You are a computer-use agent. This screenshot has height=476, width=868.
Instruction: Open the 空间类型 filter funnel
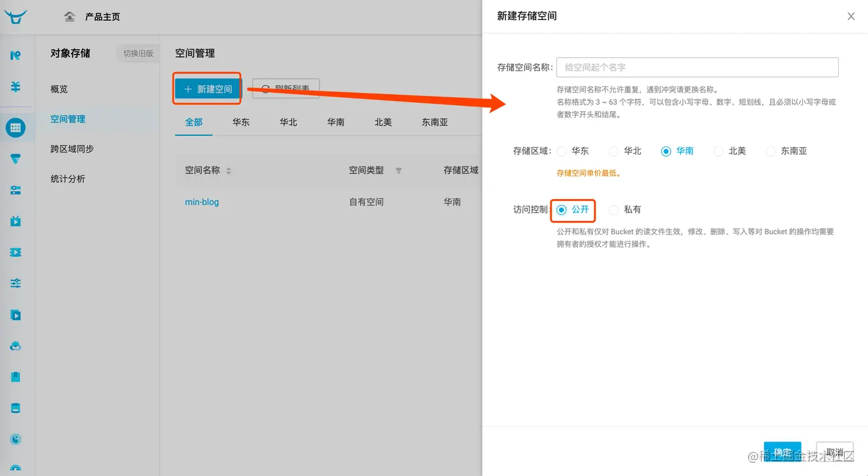pos(399,171)
